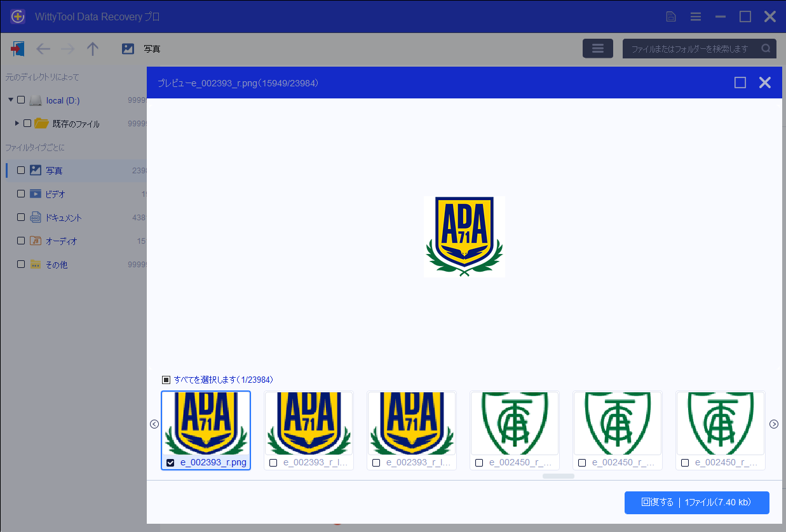
Task: Uncheck the e_002393_r.png checkbox
Action: coord(170,463)
